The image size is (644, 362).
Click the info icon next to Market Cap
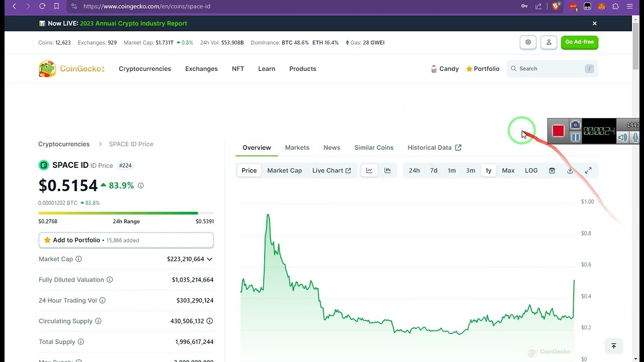click(x=78, y=259)
